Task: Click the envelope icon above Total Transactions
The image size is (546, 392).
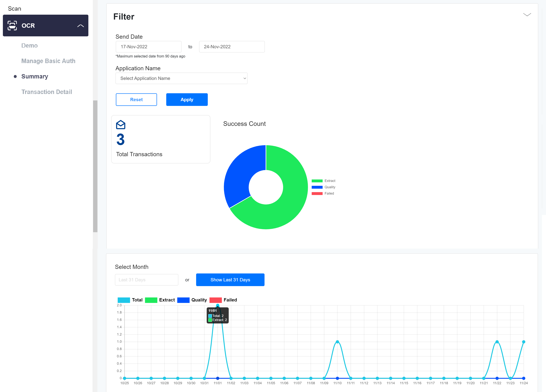Action: (x=121, y=125)
